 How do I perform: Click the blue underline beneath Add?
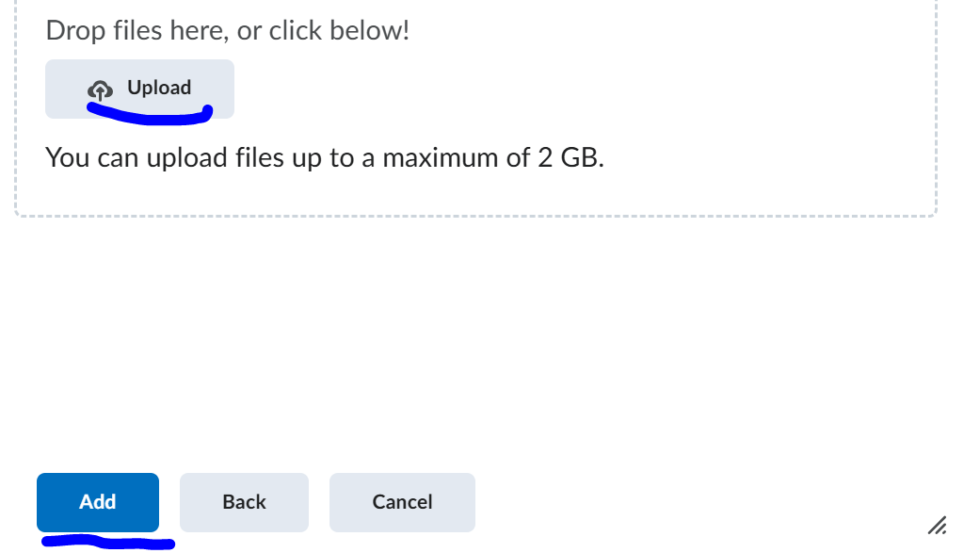[x=108, y=542]
